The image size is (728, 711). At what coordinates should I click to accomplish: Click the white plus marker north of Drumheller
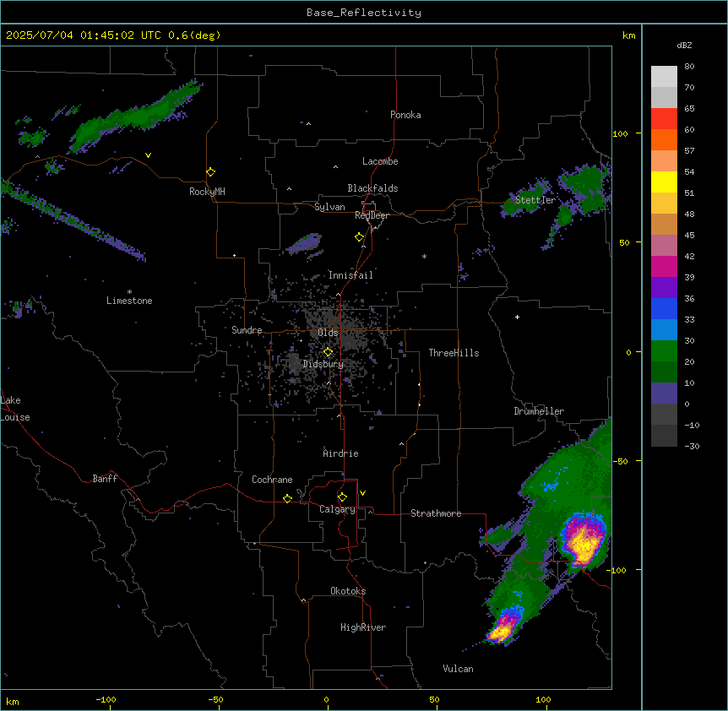(x=517, y=317)
